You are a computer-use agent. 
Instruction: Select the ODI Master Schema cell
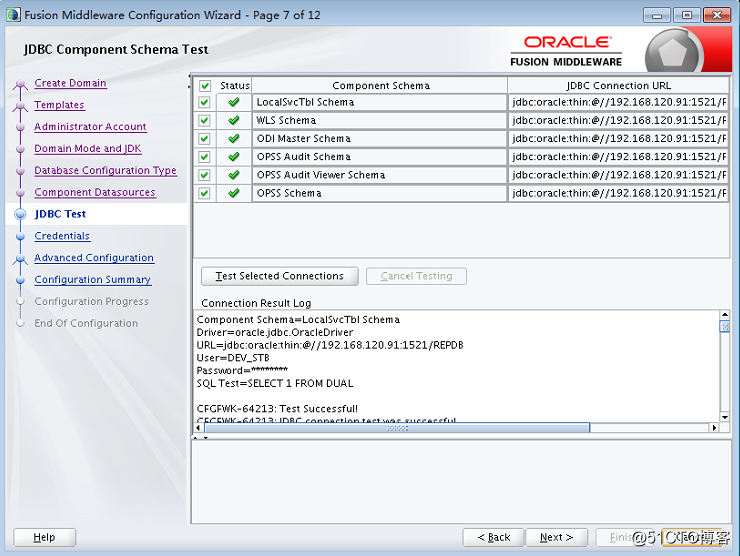pos(379,139)
